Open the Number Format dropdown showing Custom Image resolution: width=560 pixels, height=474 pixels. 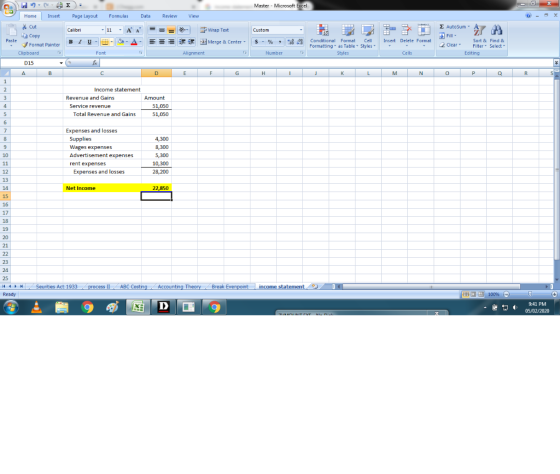301,30
